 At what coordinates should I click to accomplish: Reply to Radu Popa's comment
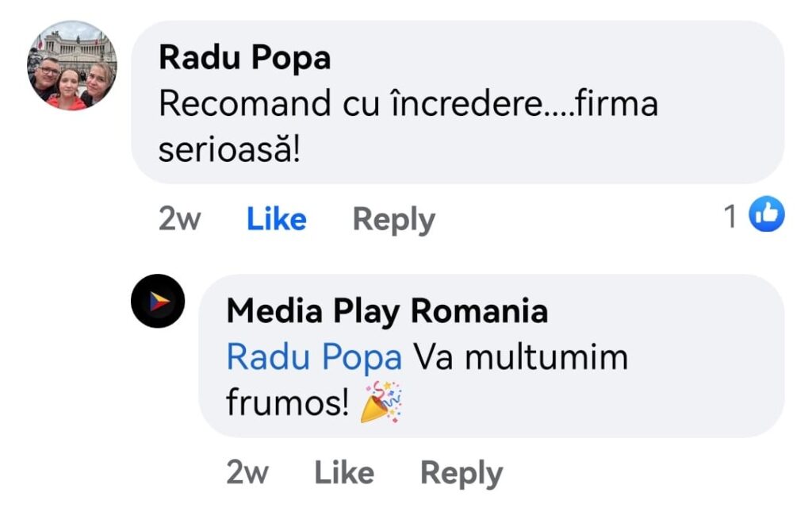coord(394,220)
